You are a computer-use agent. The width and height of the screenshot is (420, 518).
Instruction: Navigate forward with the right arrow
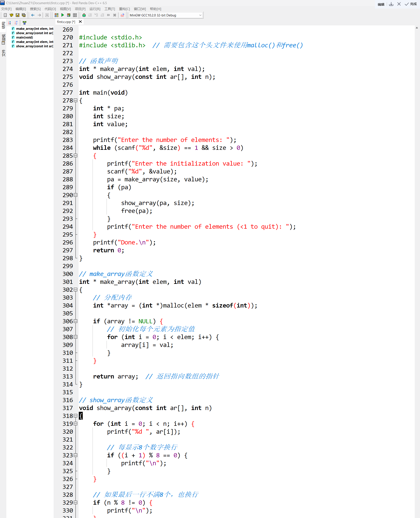[x=39, y=15]
